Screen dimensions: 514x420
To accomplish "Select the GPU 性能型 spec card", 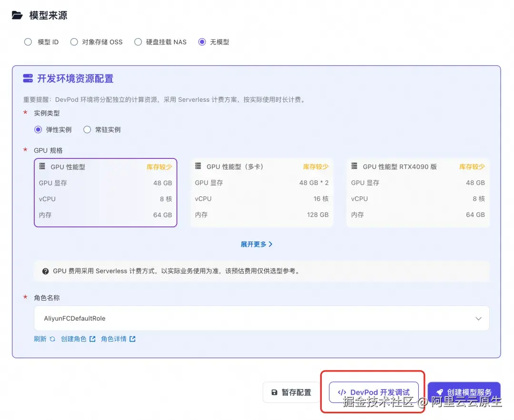I will point(105,192).
